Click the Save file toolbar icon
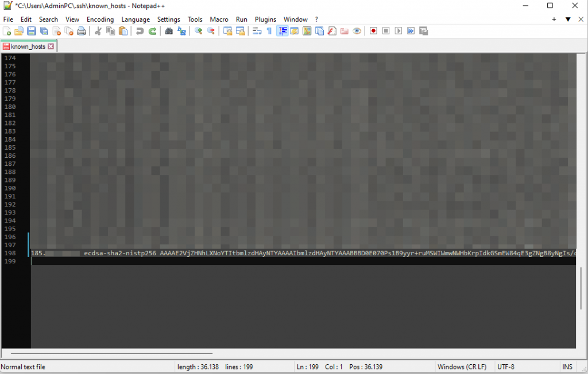 [x=32, y=31]
